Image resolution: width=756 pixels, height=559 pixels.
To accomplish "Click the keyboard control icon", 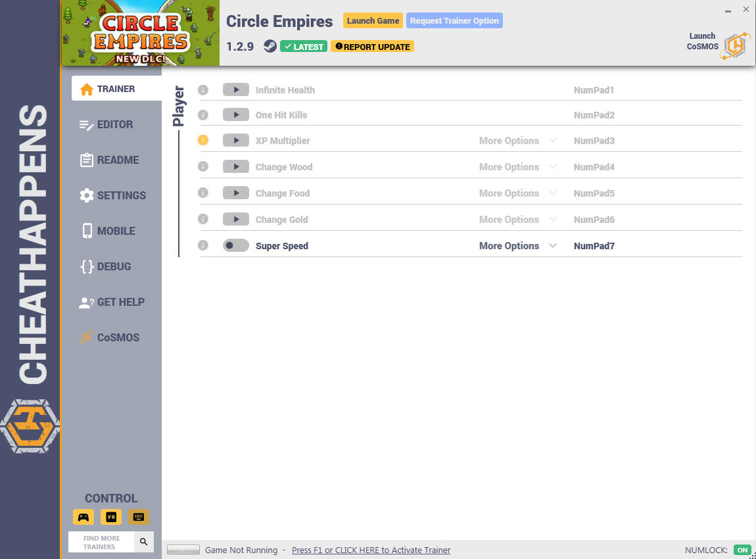I will coord(138,517).
